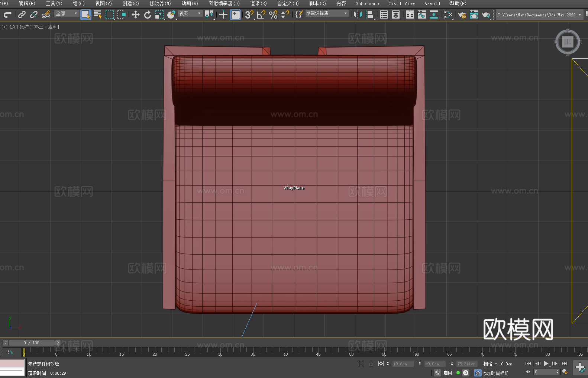588x378 pixels.
Task: Open the reference coordinate dropdown 视图
Action: (x=190, y=13)
